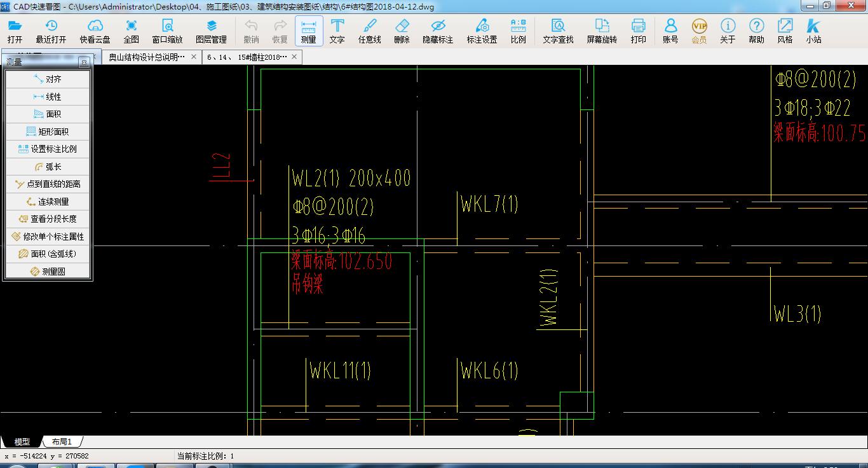Choose 点到直线的距离 measurement

[x=48, y=184]
